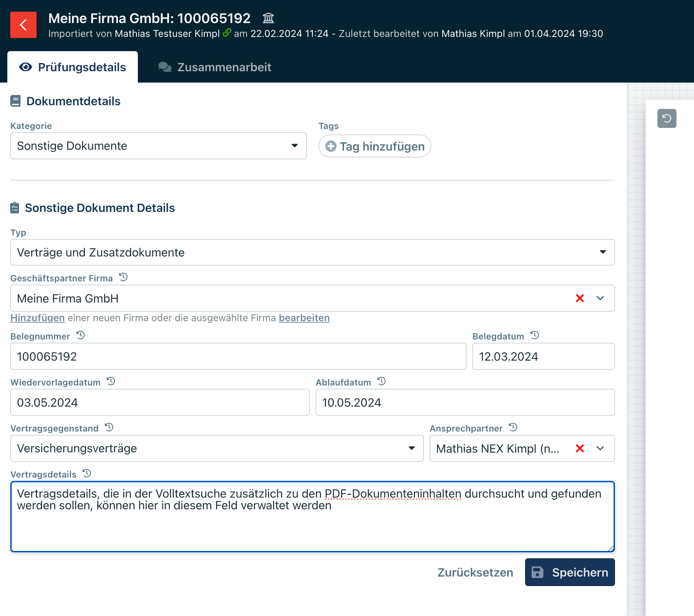The width and height of the screenshot is (694, 616).
Task: Show history for Geschäftspartner Firma field
Action: pos(124,277)
